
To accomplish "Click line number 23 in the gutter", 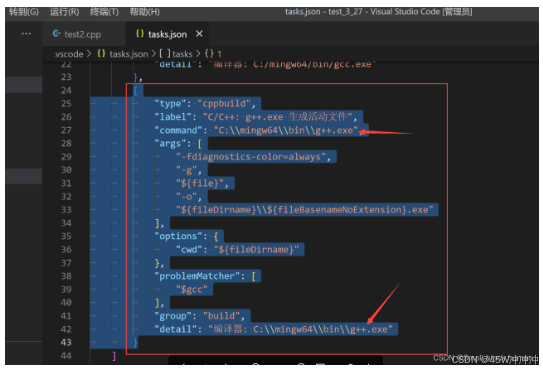I will pyautogui.click(x=66, y=77).
